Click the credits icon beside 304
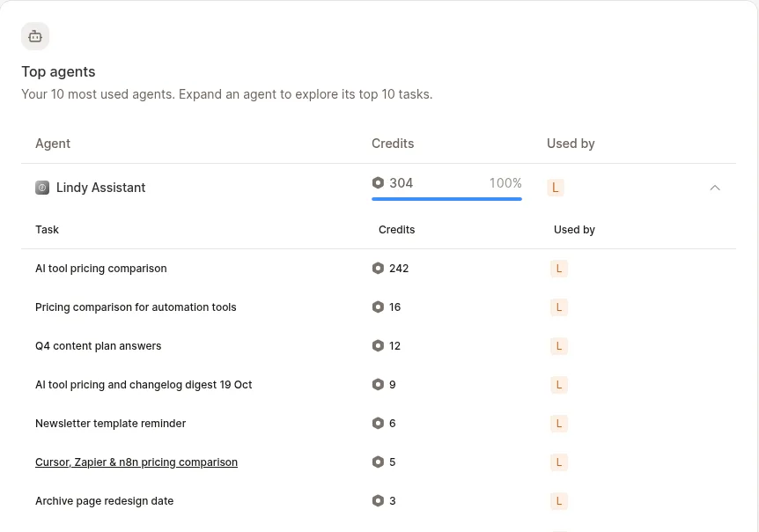This screenshot has width=759, height=532. [x=378, y=183]
